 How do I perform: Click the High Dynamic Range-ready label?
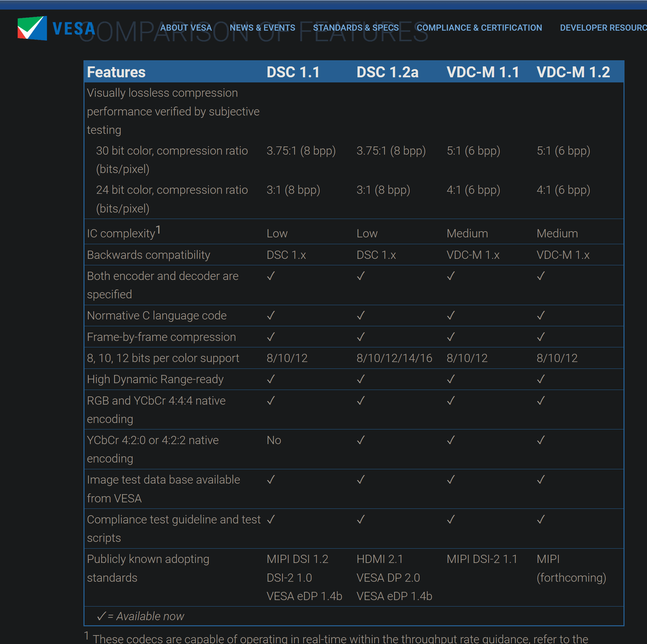(155, 379)
